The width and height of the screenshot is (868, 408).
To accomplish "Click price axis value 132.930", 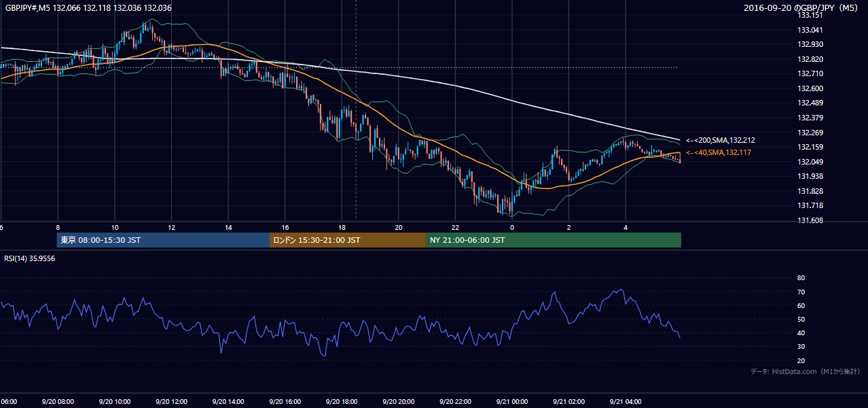I will coord(810,44).
